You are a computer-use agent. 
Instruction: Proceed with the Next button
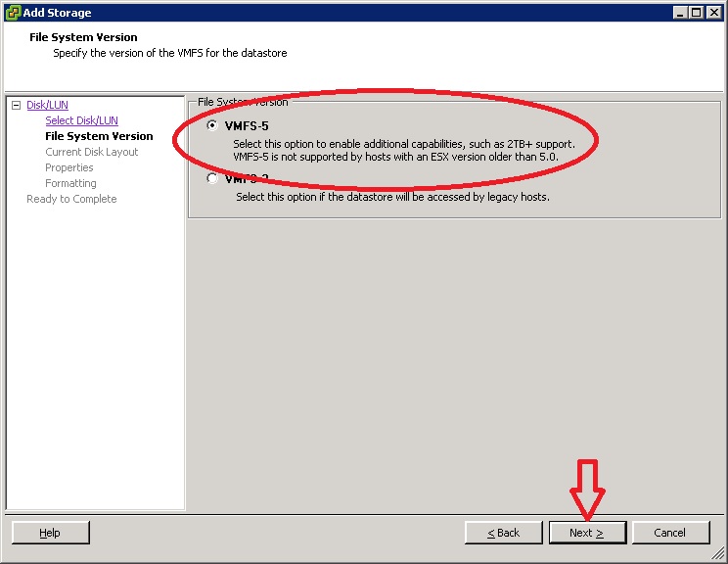586,533
